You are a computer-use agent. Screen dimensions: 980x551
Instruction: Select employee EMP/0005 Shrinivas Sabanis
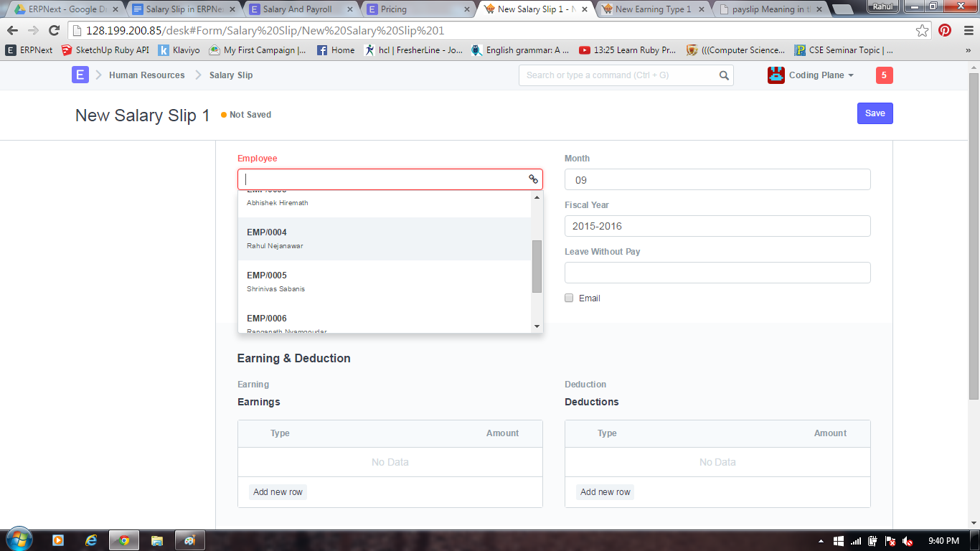pyautogui.click(x=385, y=282)
